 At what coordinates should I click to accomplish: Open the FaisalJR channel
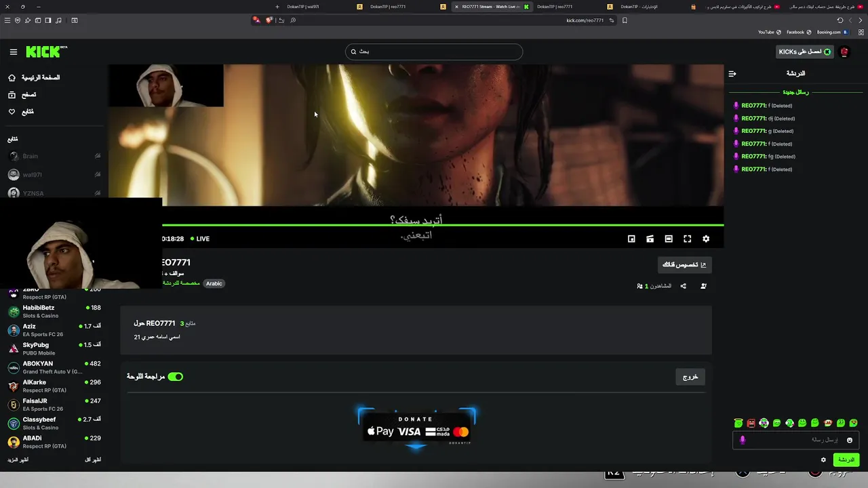point(53,405)
